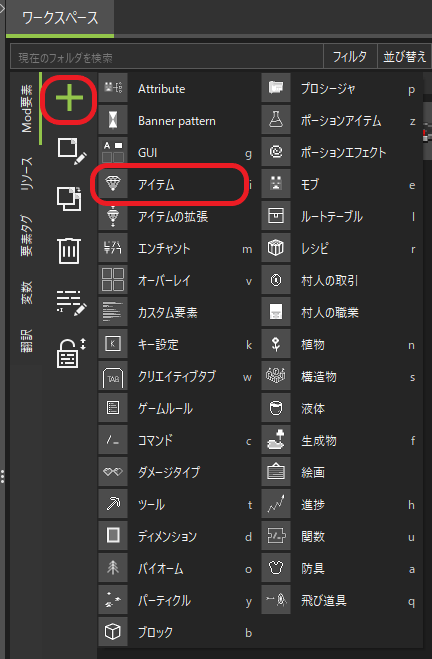Click the trash delete element icon
432x659 pixels.
(x=69, y=250)
